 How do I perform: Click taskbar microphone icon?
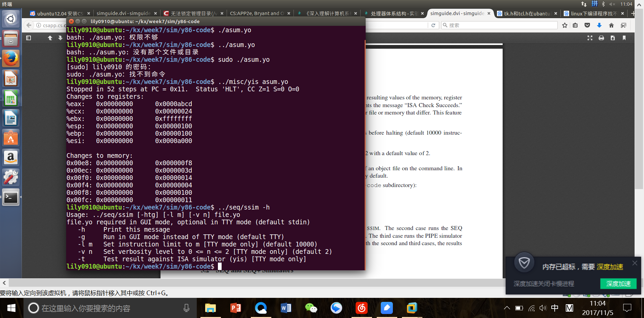pos(186,308)
